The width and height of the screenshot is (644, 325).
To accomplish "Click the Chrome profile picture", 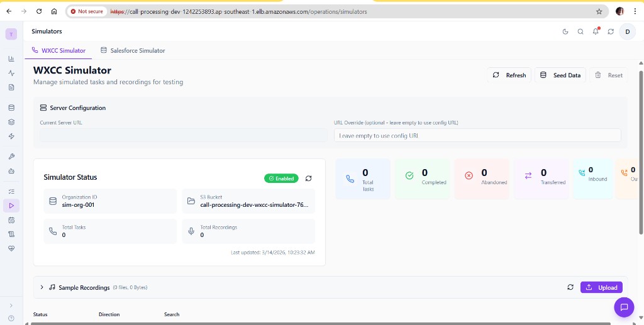I will coord(619,11).
